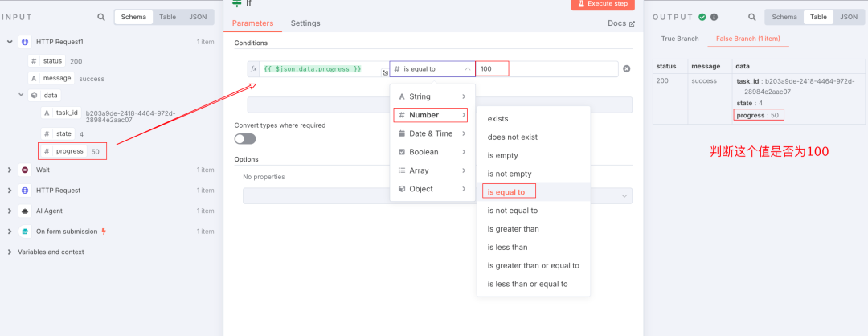Image resolution: width=868 pixels, height=336 pixels.
Task: Select the 'exists' operator
Action: 534,118
